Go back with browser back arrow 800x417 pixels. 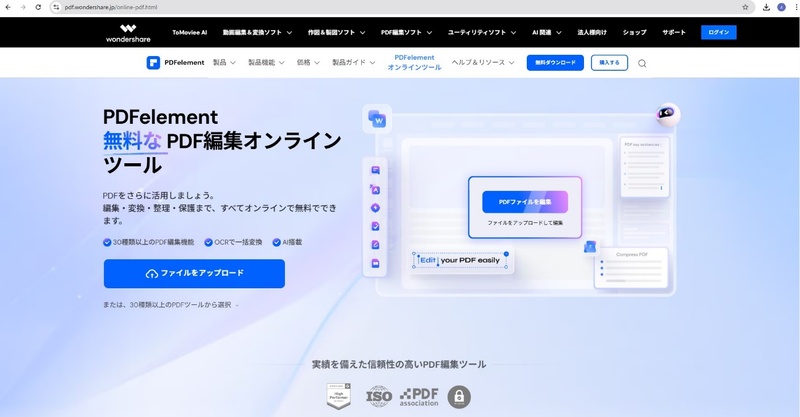[8, 7]
